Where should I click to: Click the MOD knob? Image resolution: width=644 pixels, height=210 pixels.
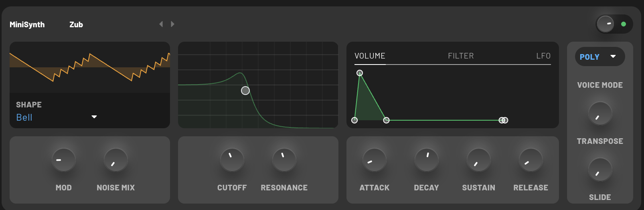[64, 160]
